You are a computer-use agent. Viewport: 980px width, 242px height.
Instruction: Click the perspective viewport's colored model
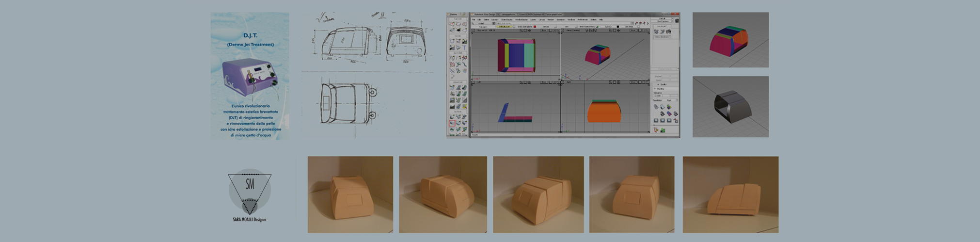click(x=598, y=55)
